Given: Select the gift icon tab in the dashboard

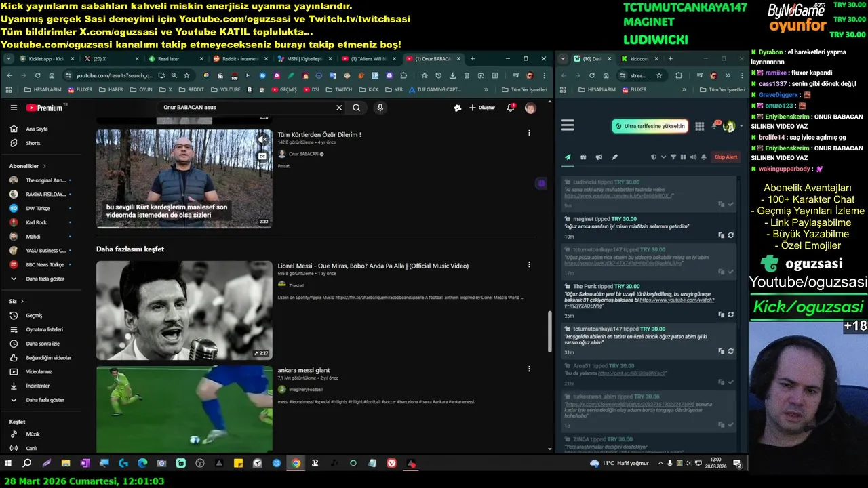Looking at the screenshot, I should pos(583,157).
